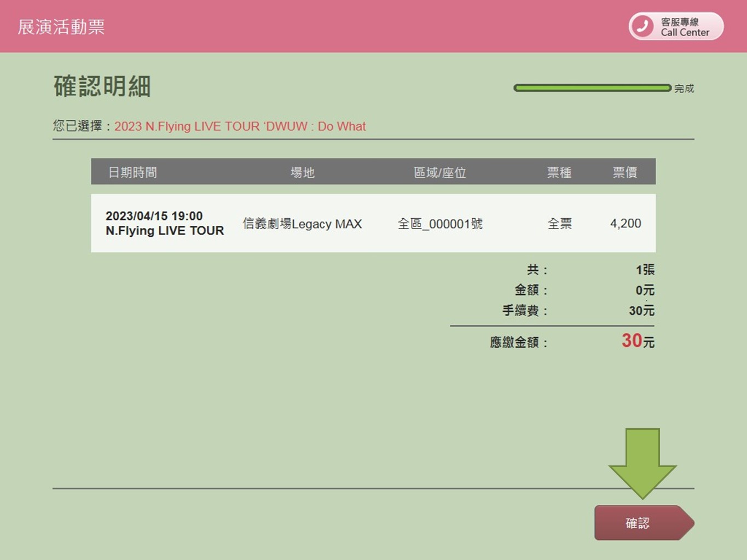Open the 客服專線 Call Center button
This screenshot has width=747, height=560.
click(676, 26)
